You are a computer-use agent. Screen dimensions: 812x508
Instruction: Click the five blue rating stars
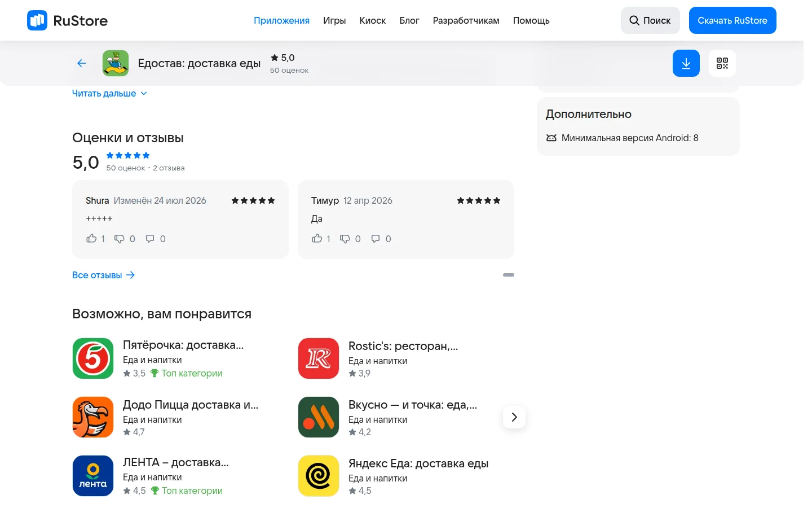[128, 155]
